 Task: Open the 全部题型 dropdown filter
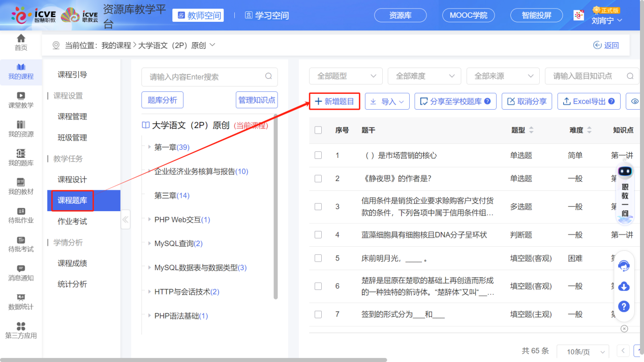(346, 76)
